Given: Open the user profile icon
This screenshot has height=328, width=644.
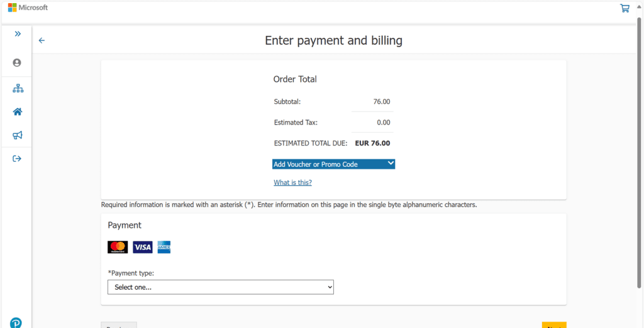Looking at the screenshot, I should coord(17,62).
